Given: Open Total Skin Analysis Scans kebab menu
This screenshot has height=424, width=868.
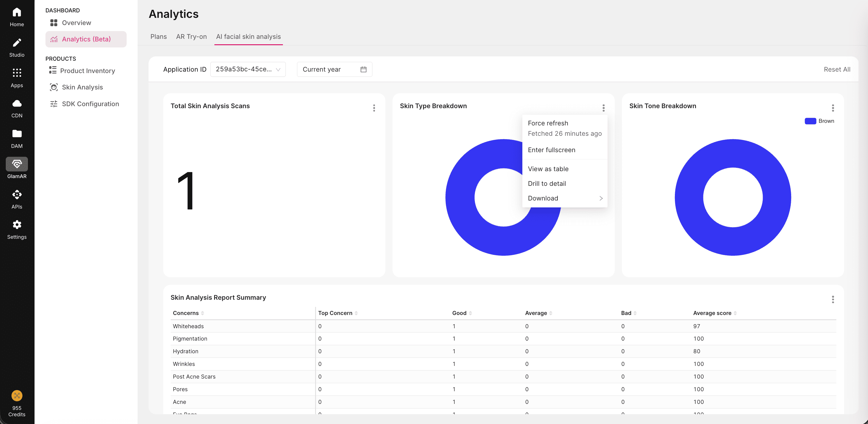Looking at the screenshot, I should click(374, 108).
